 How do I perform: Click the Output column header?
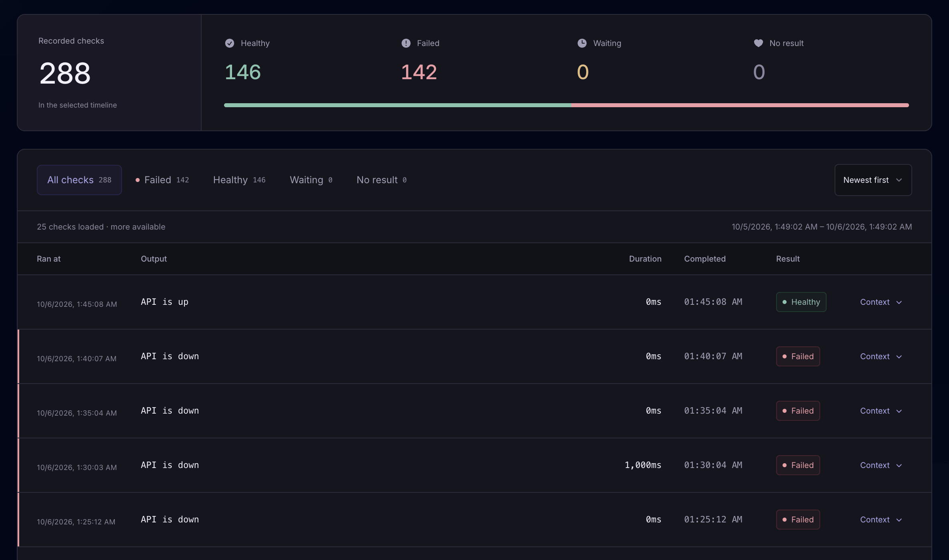pos(154,259)
